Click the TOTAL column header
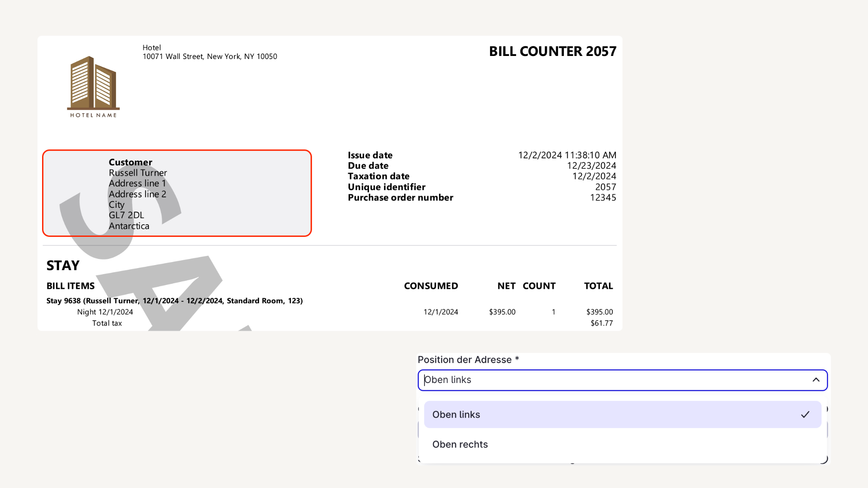This screenshot has height=488, width=868. [598, 286]
